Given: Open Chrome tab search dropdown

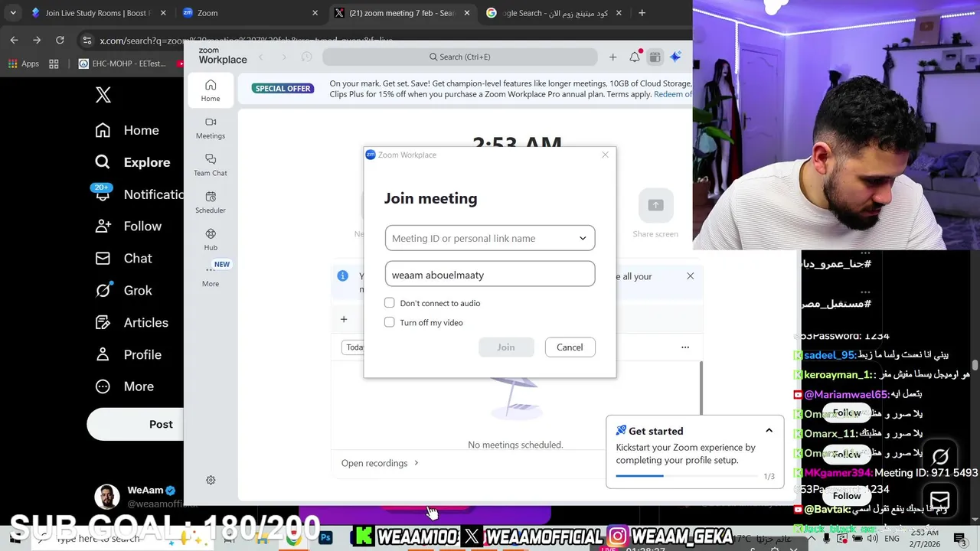Looking at the screenshot, I should [12, 13].
